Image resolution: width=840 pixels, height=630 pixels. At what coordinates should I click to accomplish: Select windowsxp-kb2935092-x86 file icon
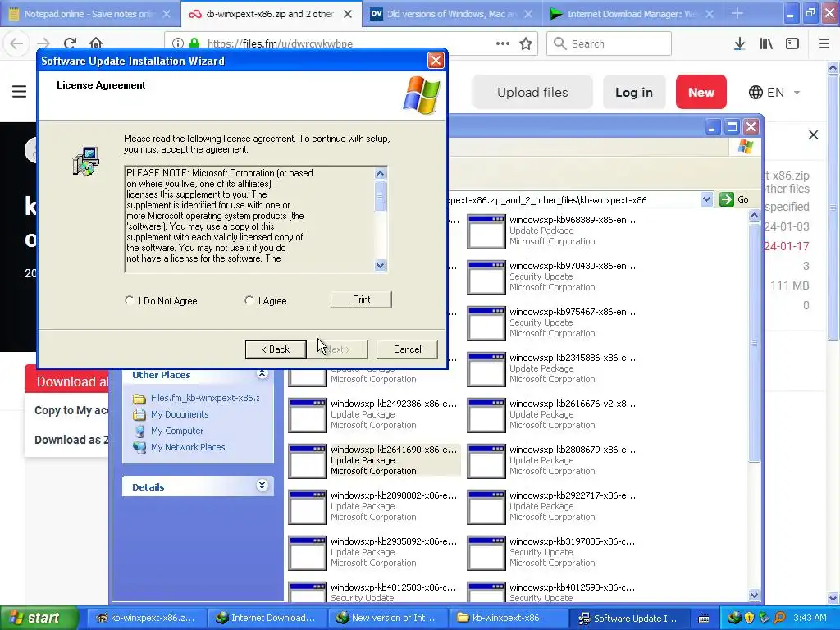click(x=307, y=554)
